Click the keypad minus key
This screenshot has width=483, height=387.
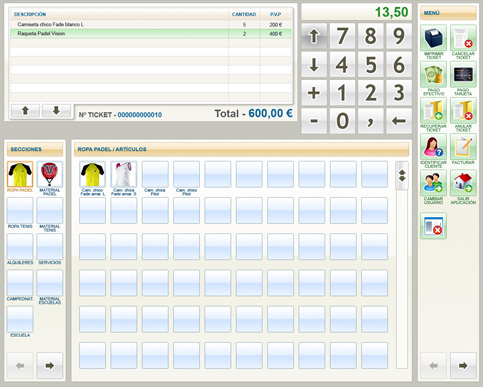pos(314,121)
